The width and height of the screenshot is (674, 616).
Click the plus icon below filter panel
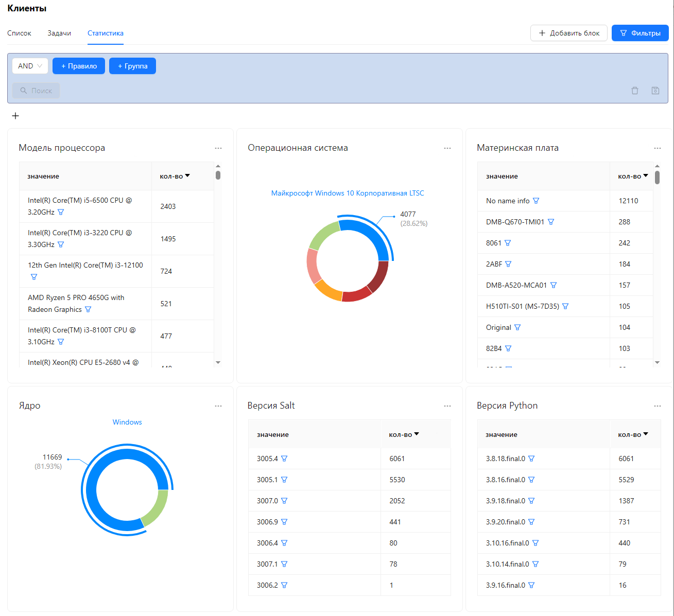(x=15, y=116)
